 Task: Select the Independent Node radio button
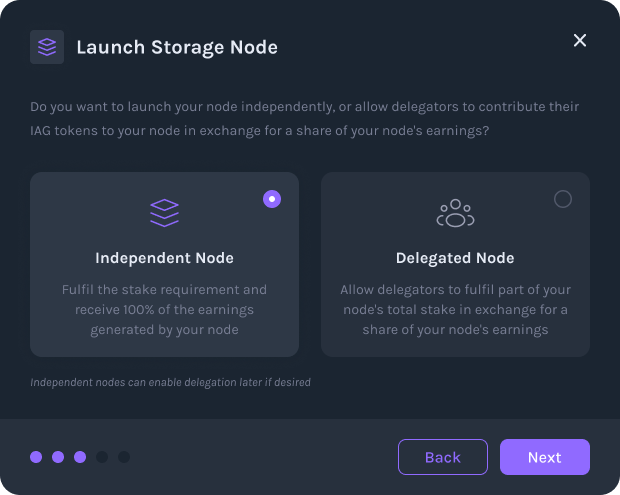pos(272,199)
